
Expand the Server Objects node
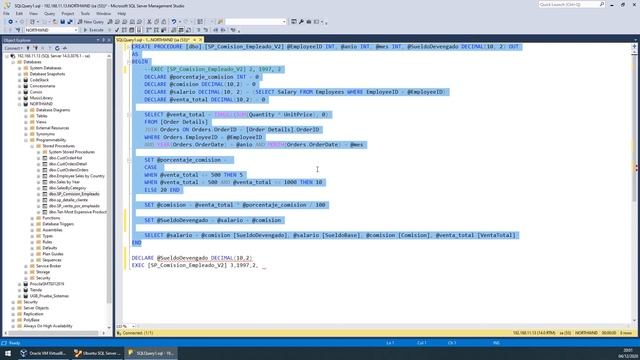pyautogui.click(x=13, y=308)
